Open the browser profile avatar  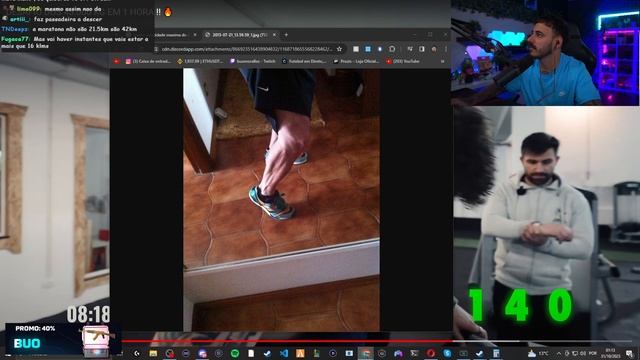(x=434, y=49)
